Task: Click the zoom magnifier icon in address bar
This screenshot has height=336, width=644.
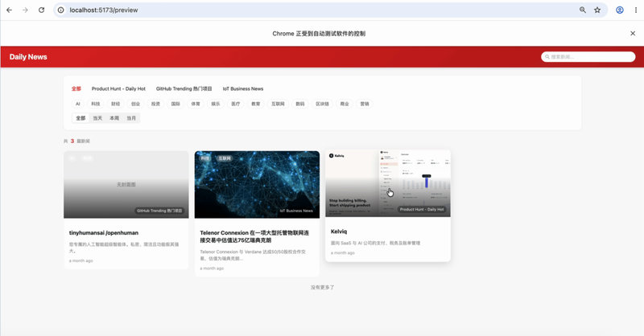Action: pyautogui.click(x=582, y=10)
